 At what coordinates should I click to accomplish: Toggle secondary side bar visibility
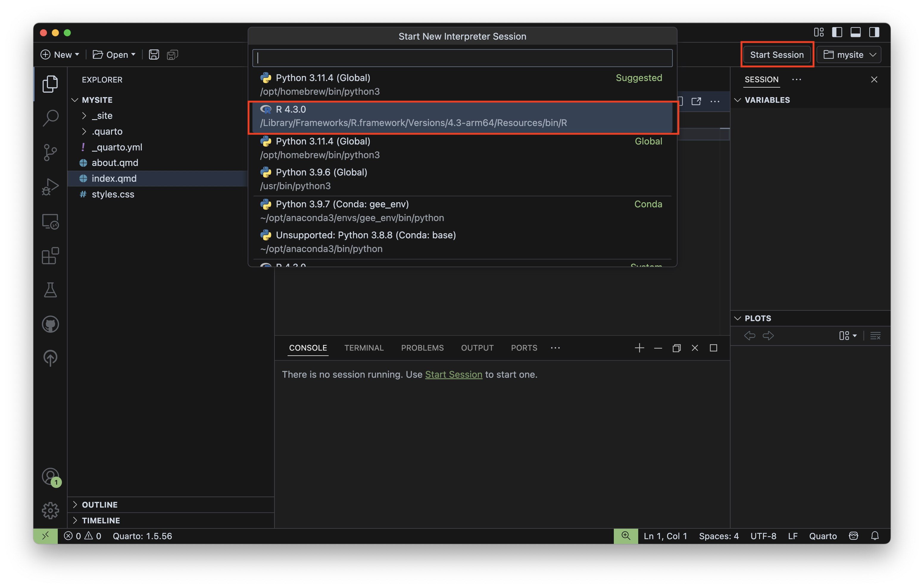tap(874, 32)
